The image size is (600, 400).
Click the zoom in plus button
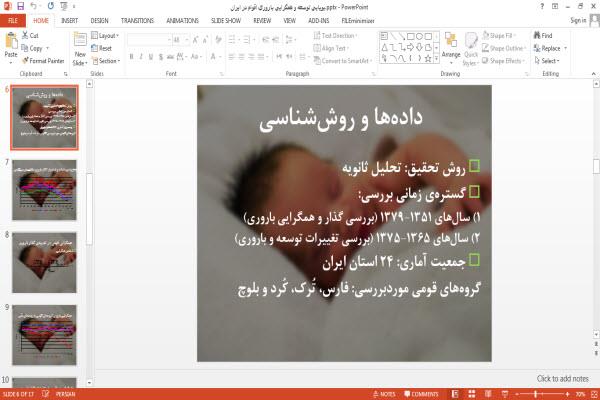[567, 394]
